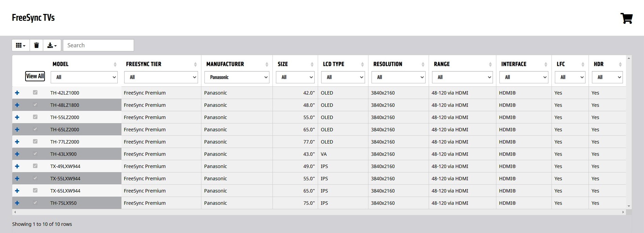Click the View All button
The width and height of the screenshot is (644, 233).
pos(35,76)
